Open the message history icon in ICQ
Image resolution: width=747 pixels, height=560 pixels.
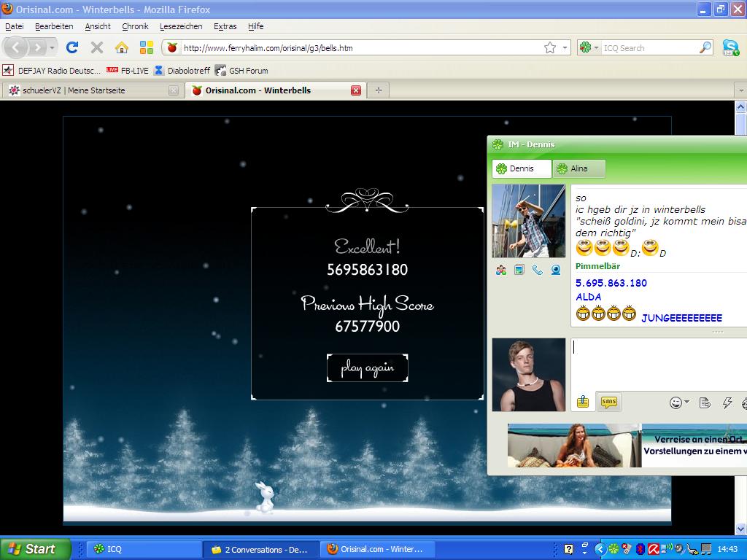[x=705, y=402]
